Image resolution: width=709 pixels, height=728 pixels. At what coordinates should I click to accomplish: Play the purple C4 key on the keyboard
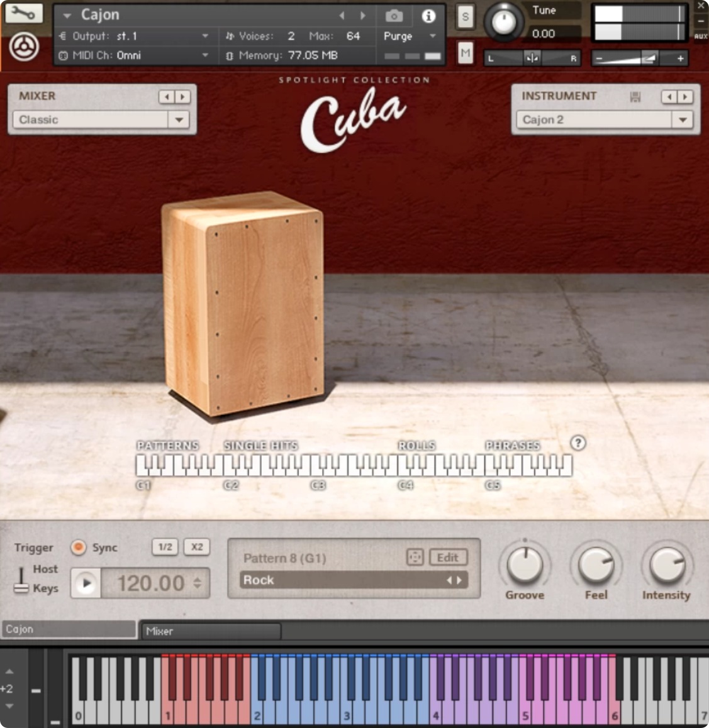(x=435, y=713)
